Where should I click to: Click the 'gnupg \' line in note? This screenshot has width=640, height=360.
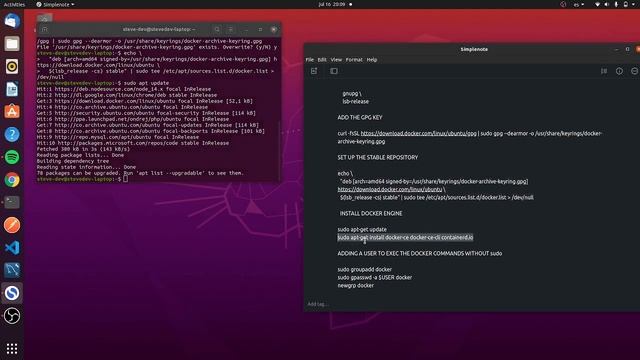352,93
